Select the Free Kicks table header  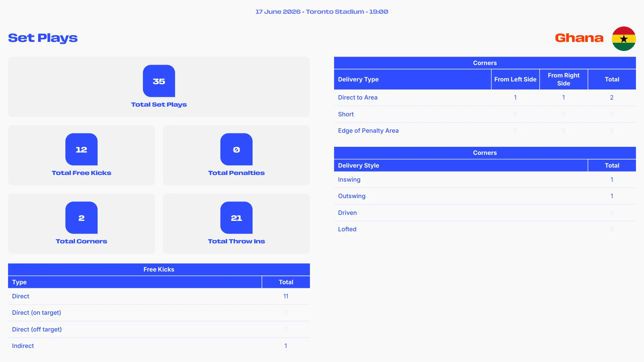[x=159, y=269]
